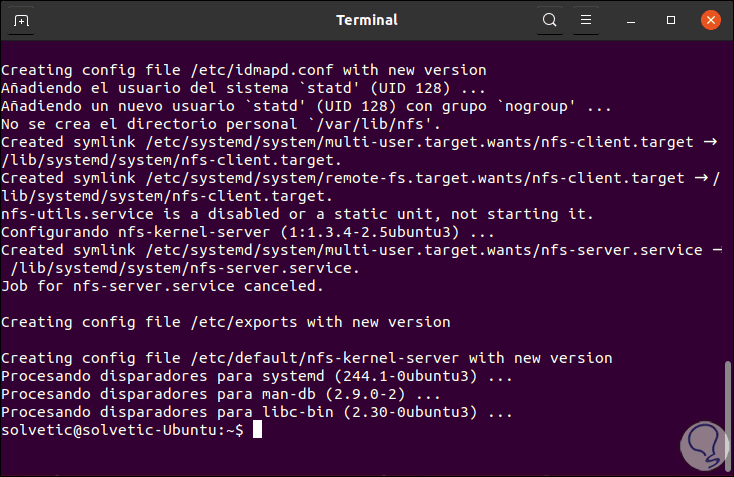Click the 'Creating config file /etc/exports' line
Screen dimensions: 734x477
pos(225,322)
